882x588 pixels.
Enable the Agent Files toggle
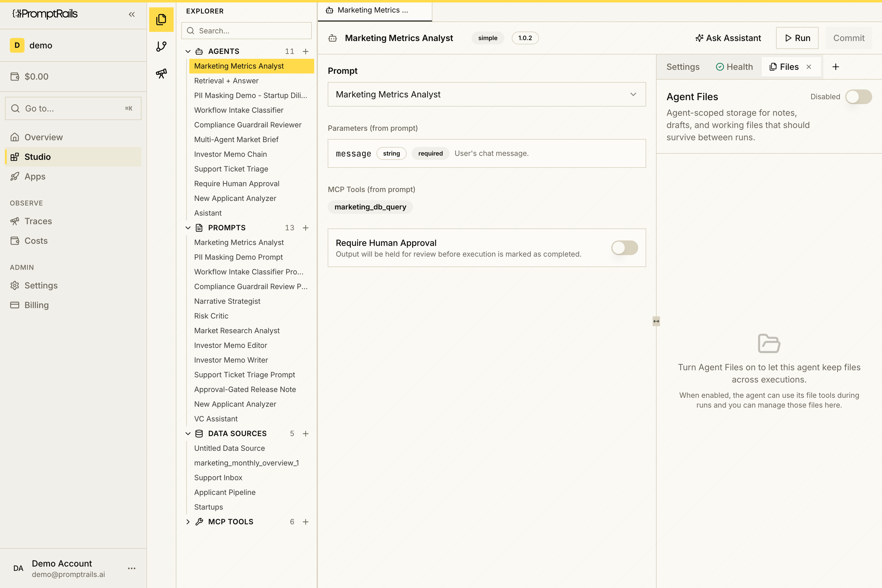click(x=858, y=97)
